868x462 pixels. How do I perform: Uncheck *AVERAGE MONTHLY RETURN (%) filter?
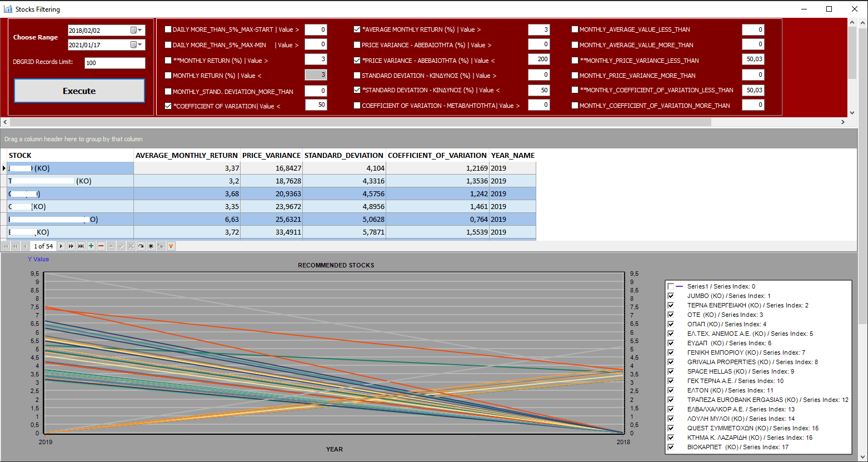pyautogui.click(x=357, y=29)
